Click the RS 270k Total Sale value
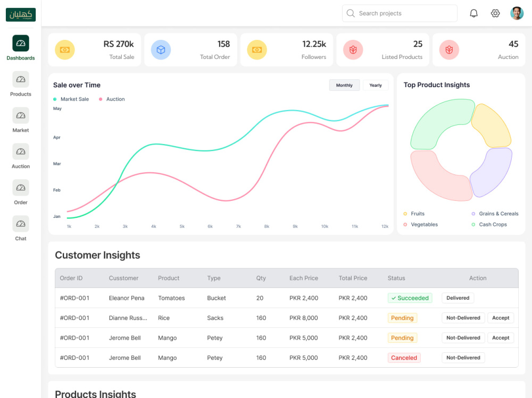This screenshot has width=532, height=398. [119, 44]
